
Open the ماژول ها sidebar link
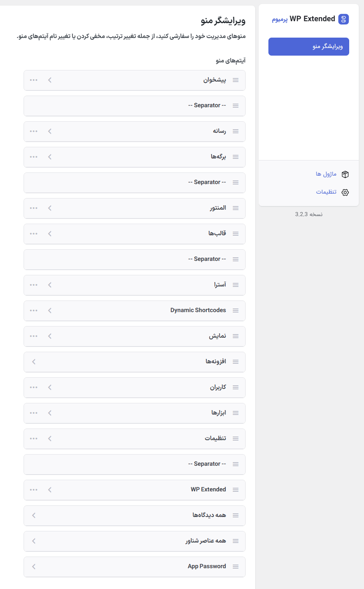326,174
